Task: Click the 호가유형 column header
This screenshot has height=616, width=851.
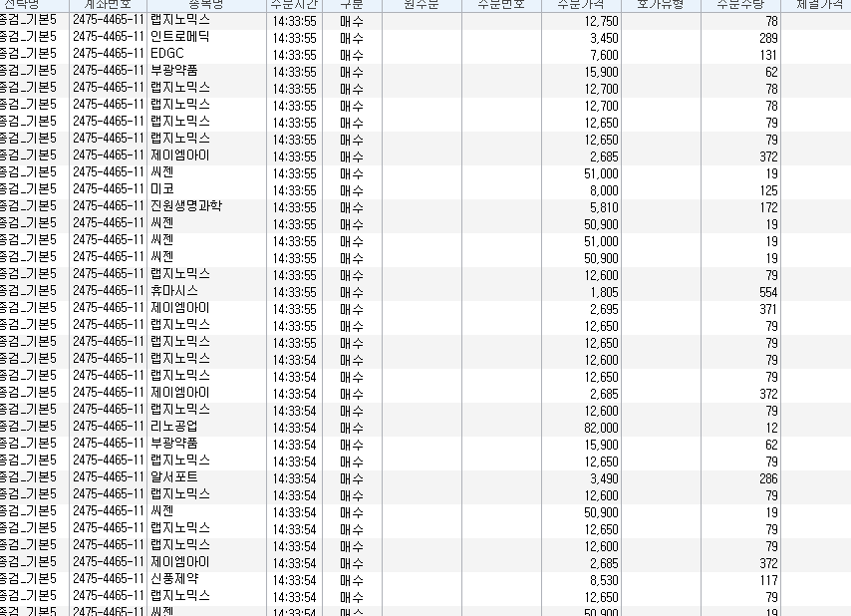Action: [660, 5]
